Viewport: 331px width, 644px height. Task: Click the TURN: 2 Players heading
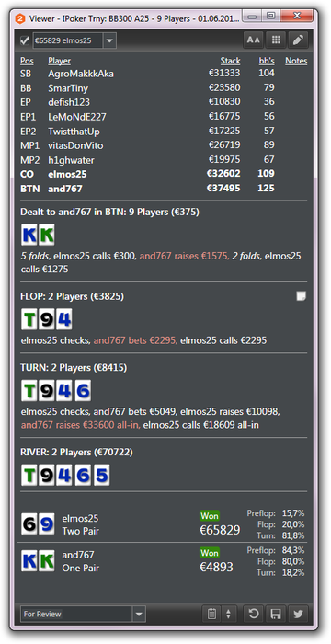pyautogui.click(x=74, y=368)
